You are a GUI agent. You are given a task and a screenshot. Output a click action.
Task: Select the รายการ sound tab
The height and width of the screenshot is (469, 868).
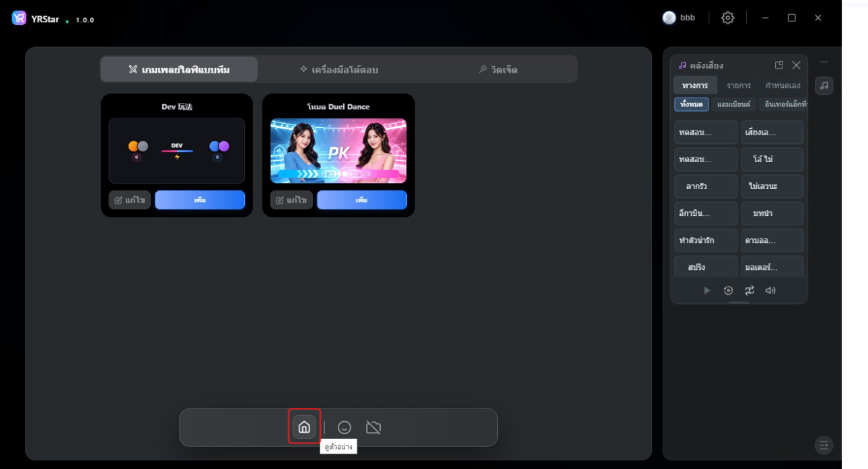tap(739, 85)
